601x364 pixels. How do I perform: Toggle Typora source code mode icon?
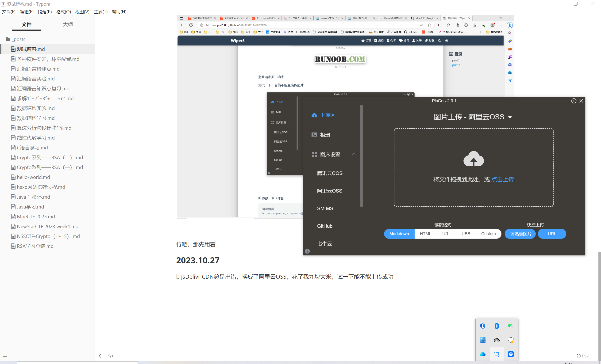click(111, 356)
